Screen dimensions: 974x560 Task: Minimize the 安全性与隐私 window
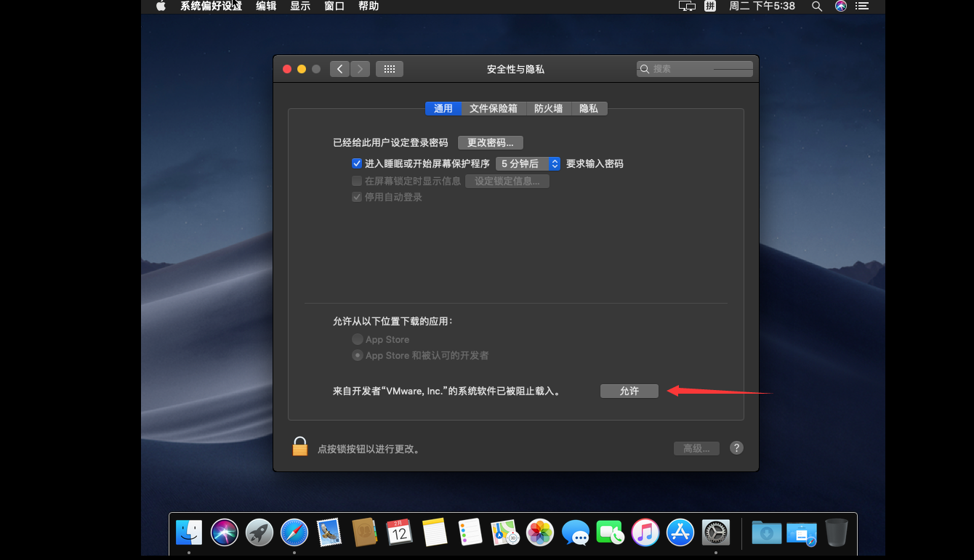click(x=302, y=69)
